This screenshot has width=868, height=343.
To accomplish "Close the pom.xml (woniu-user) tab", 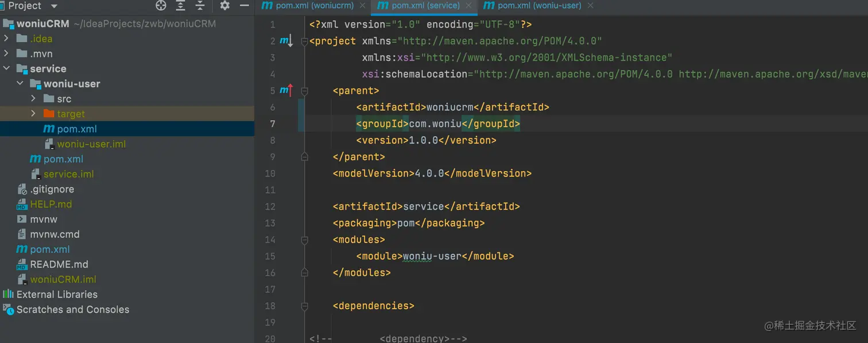I will (x=591, y=6).
